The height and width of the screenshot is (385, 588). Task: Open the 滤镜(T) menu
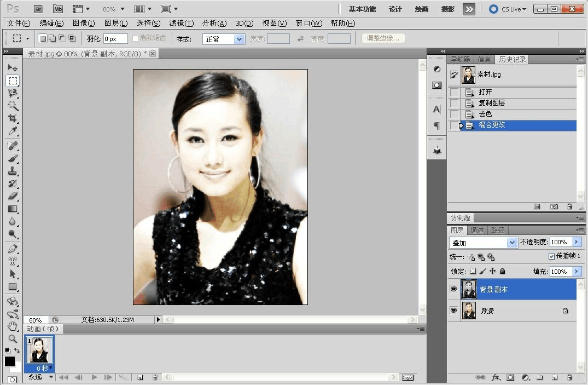[182, 24]
